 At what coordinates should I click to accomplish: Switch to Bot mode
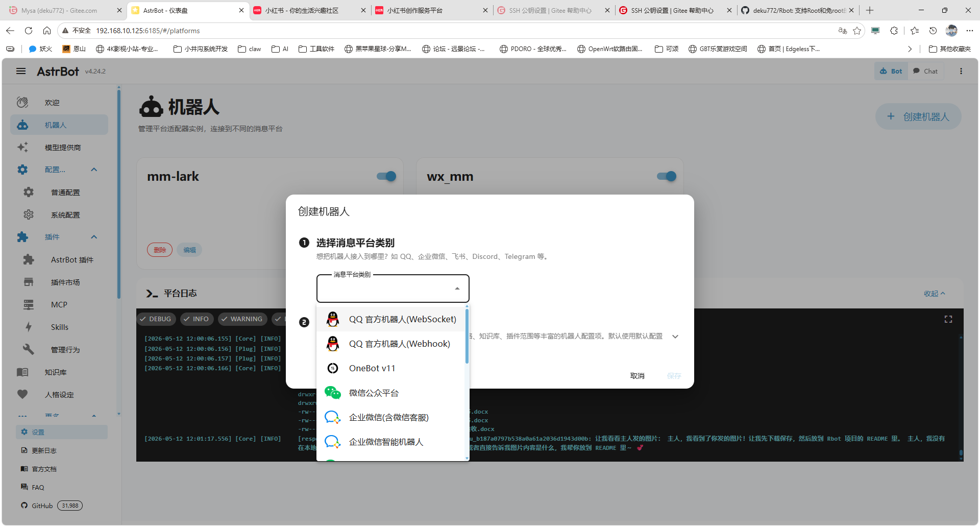(x=891, y=71)
